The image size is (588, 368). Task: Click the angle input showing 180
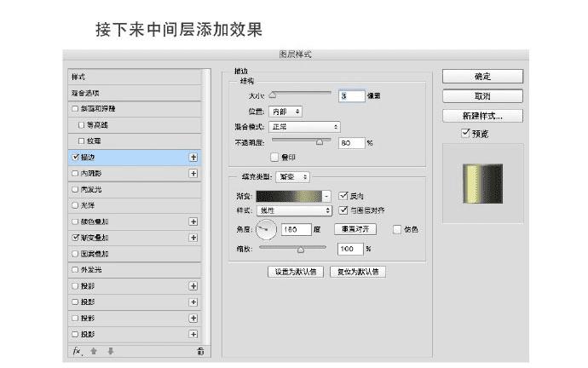point(297,229)
